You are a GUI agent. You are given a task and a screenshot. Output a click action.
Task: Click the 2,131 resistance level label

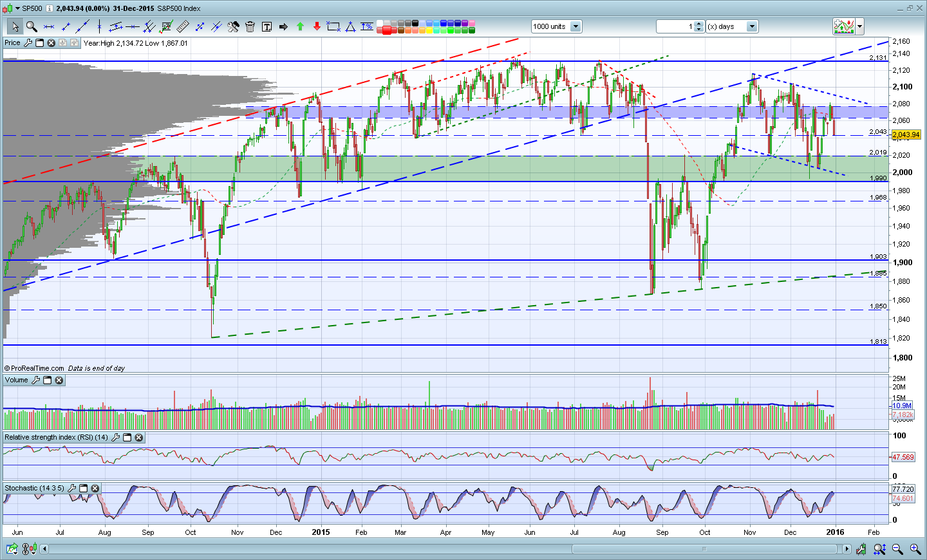pos(878,58)
